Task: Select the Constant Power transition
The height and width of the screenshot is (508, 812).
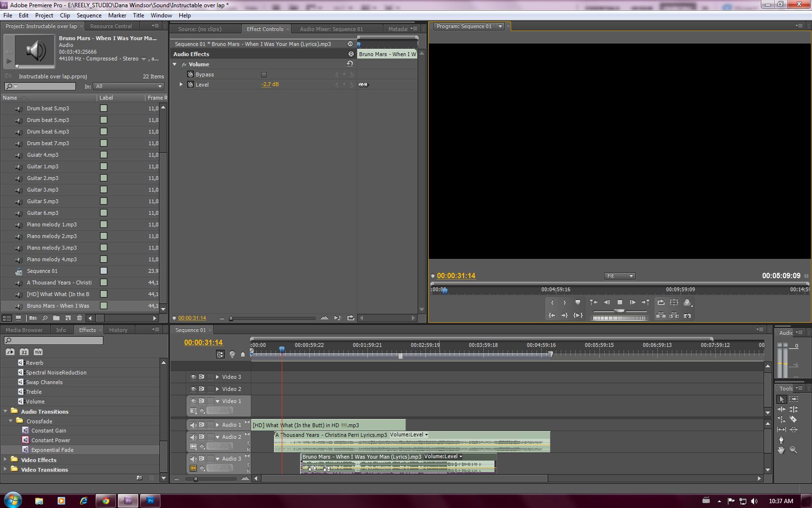Action: [x=51, y=440]
